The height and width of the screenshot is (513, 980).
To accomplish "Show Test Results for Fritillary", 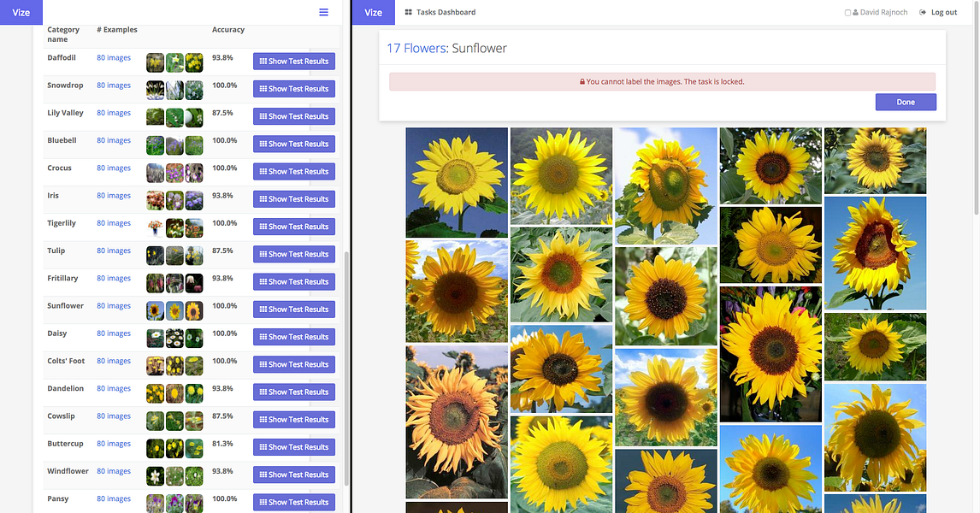I will [294, 282].
